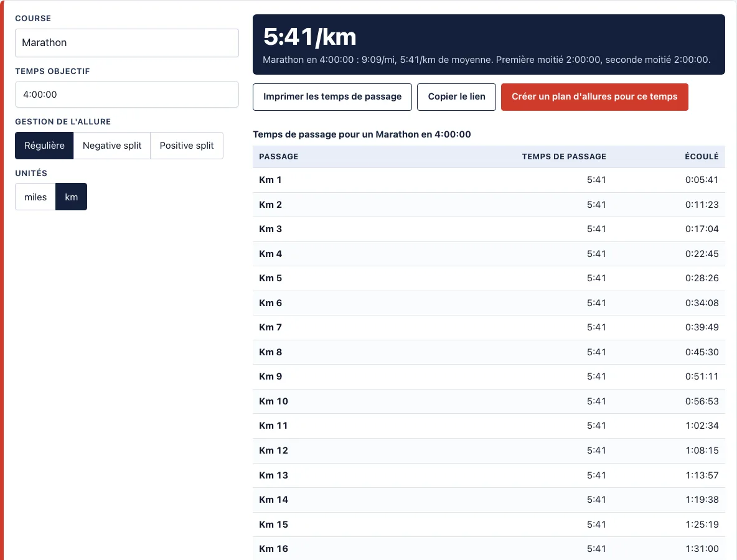Click the Temps de passage column header
This screenshot has width=737, height=560.
(x=564, y=156)
